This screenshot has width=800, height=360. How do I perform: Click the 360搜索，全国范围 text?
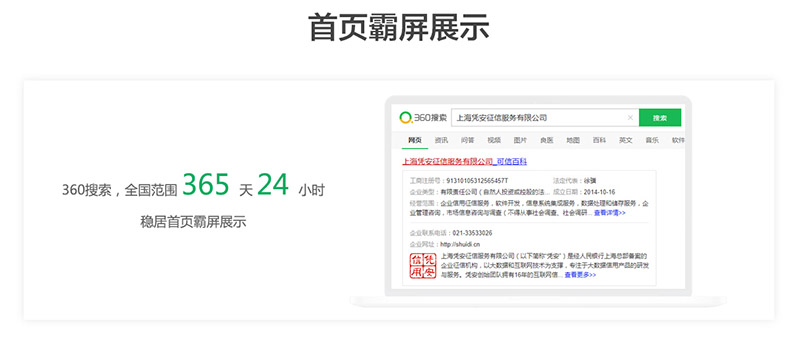coord(119,191)
